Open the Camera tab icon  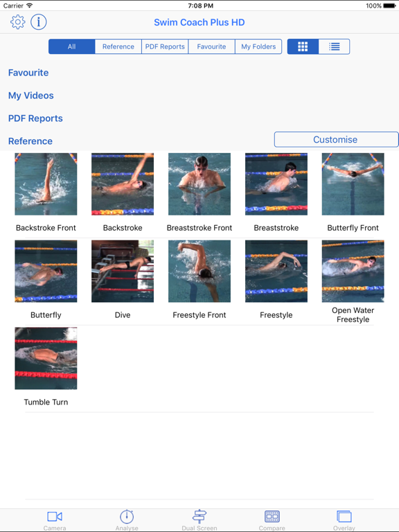tap(55, 517)
